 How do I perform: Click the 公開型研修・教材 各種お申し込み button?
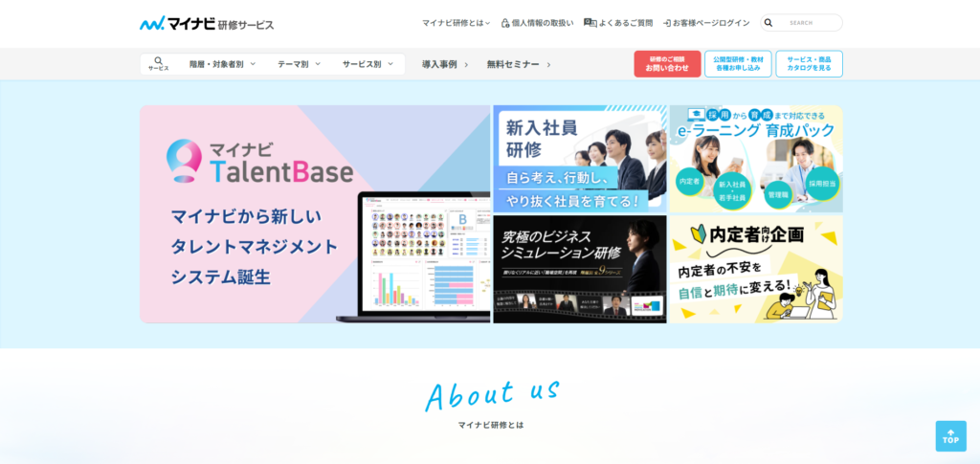coord(738,64)
